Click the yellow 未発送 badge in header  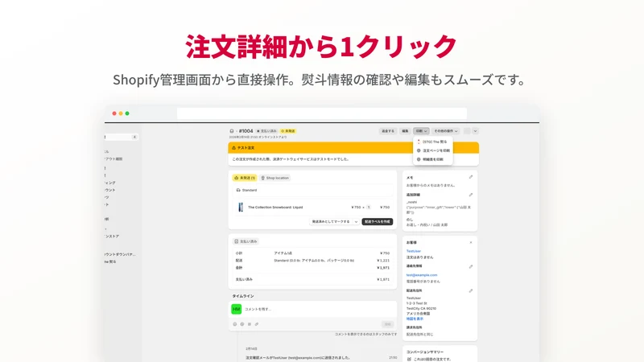[x=288, y=131]
